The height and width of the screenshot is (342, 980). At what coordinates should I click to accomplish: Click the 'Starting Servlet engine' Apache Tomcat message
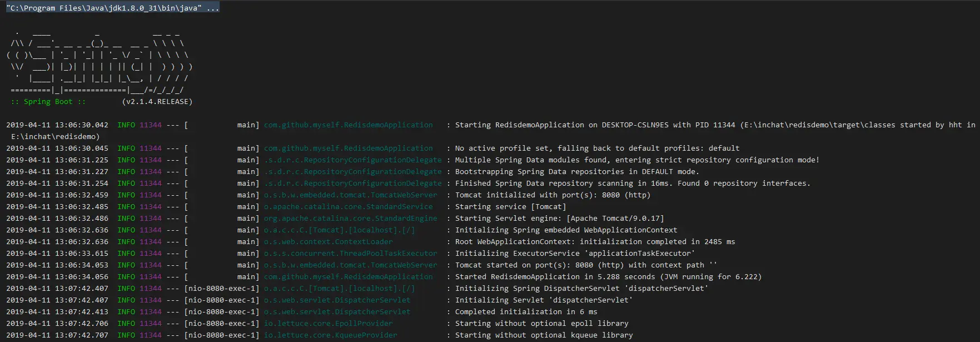pyautogui.click(x=559, y=219)
